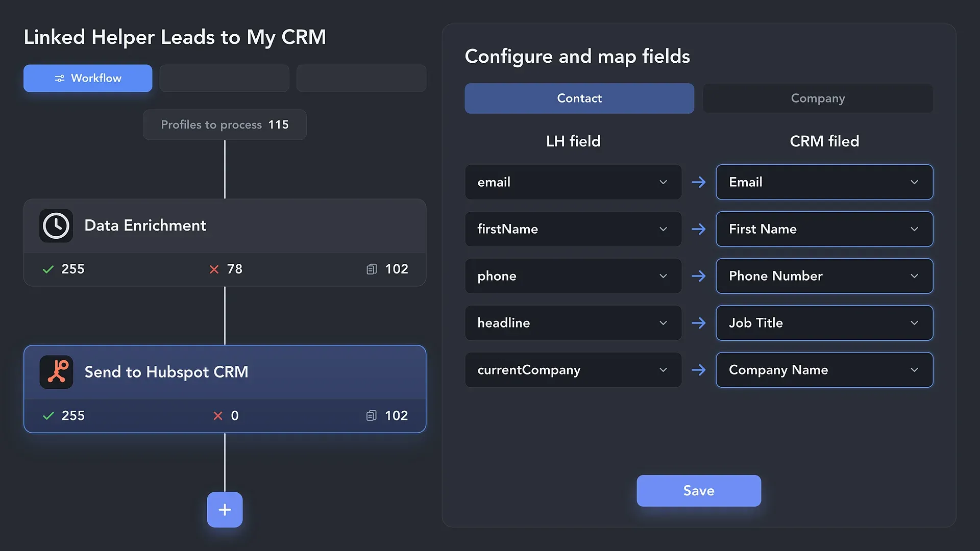The height and width of the screenshot is (551, 980).
Task: Open the Phone Number CRM field dropdown
Action: pos(824,276)
